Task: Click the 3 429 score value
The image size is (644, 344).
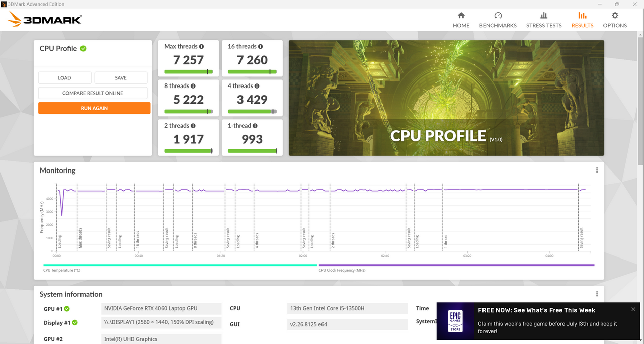Action: [252, 100]
